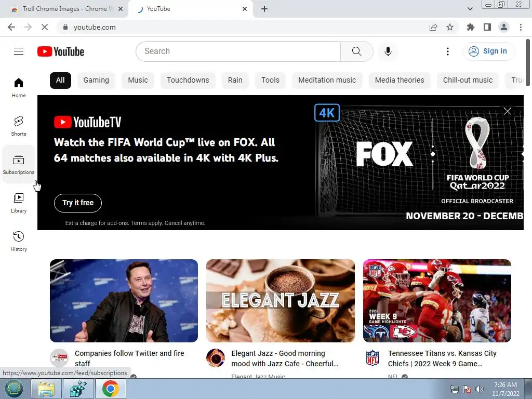Open Library in sidebar
The width and height of the screenshot is (532, 399).
click(x=19, y=203)
